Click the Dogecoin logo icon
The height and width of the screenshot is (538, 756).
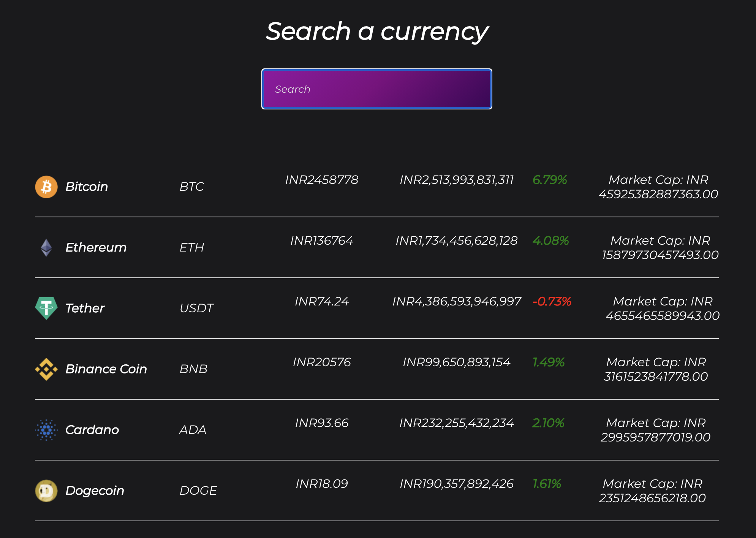(x=46, y=491)
